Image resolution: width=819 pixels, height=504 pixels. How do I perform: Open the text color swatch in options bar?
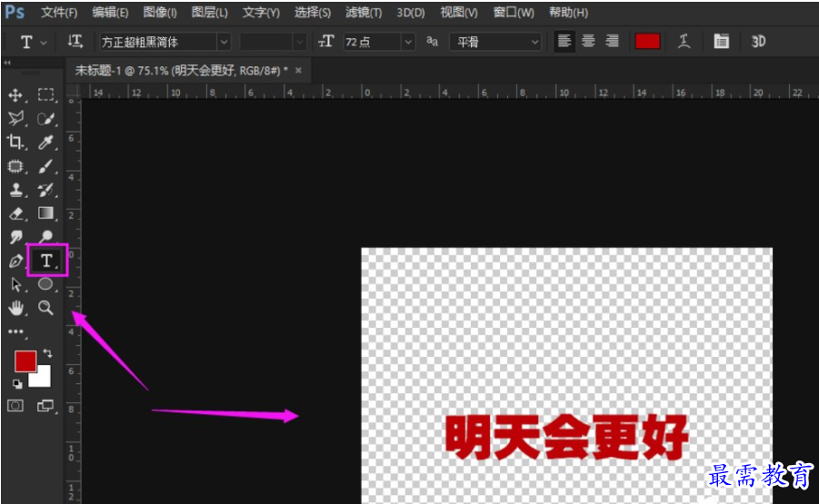(648, 41)
